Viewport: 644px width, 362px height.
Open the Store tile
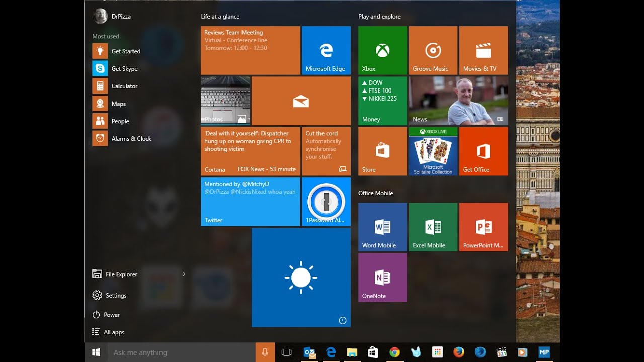coord(382,151)
